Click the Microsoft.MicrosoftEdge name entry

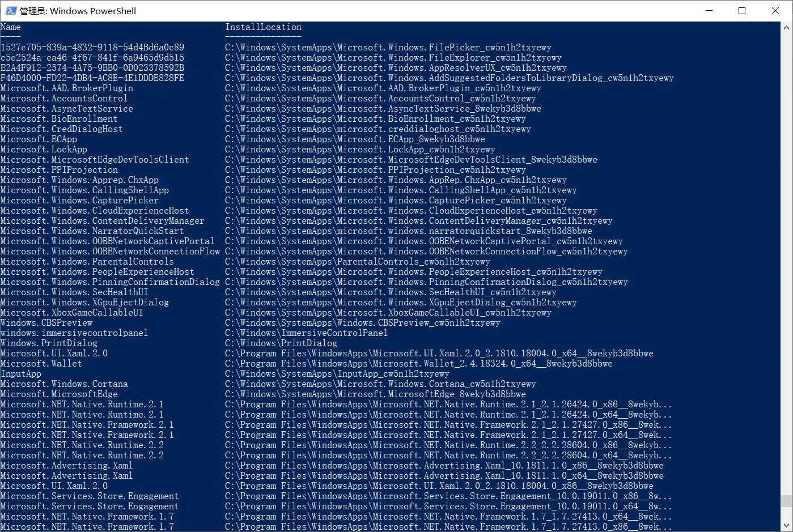(x=59, y=394)
